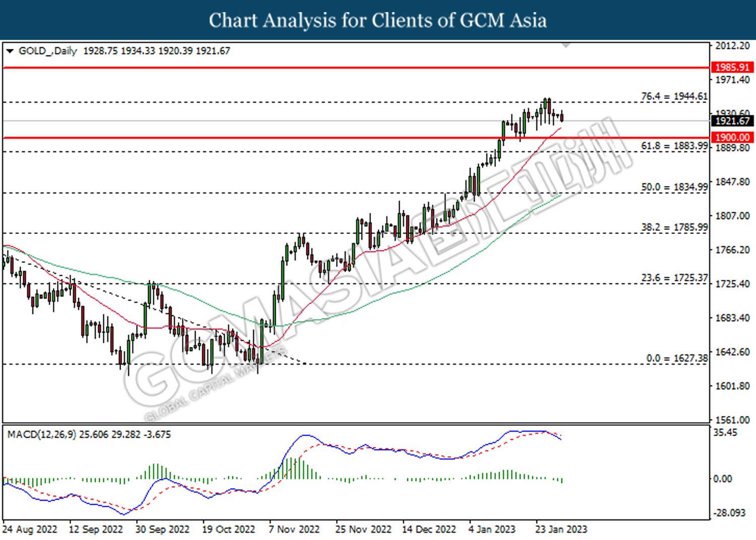The height and width of the screenshot is (540, 756).
Task: Click the price axis value 1683.40
Action: [733, 318]
